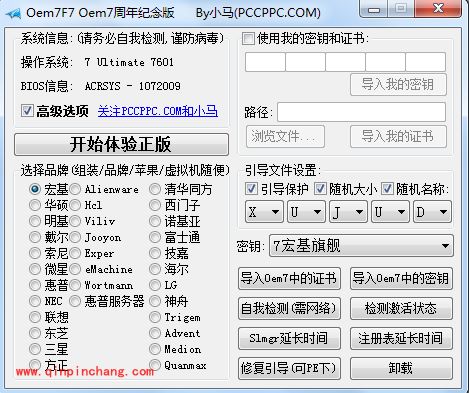
Task: Toggle 引导保护 checkbox
Action: [x=251, y=189]
